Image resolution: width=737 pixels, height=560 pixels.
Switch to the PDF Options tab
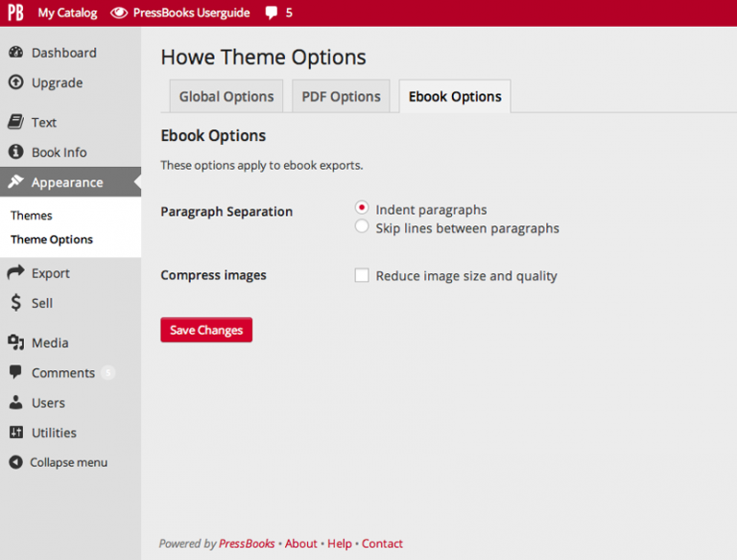click(341, 97)
